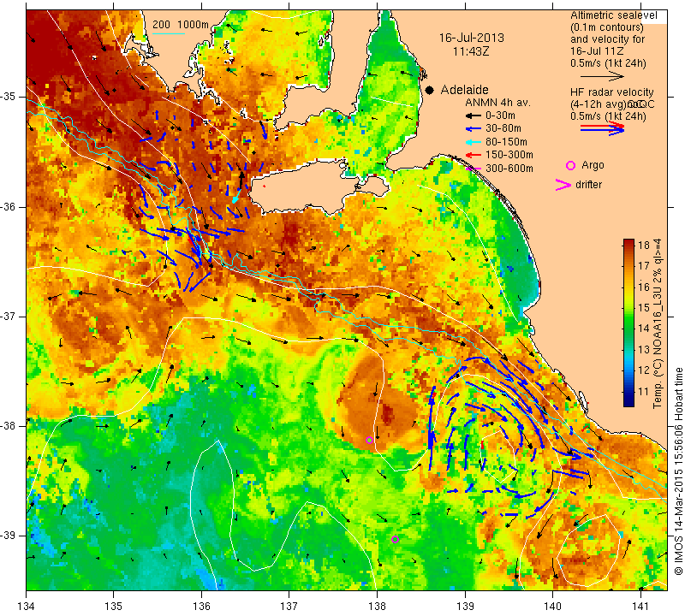
Task: Click the "80-150m" depth label
Action: click(506, 142)
